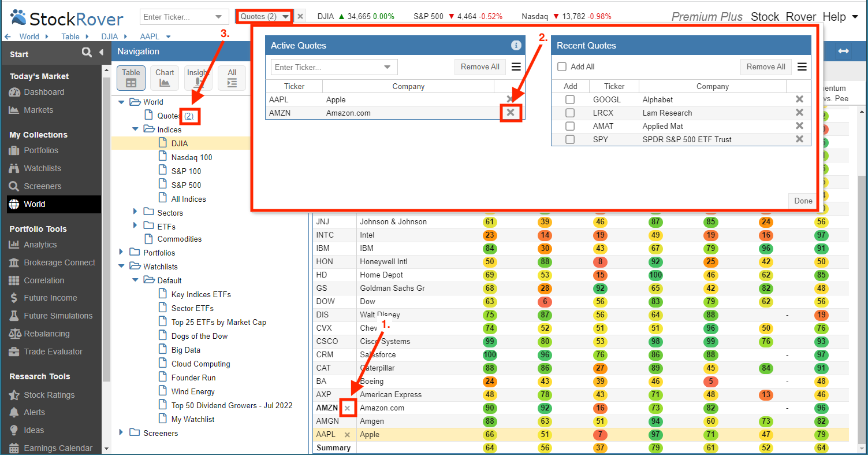Open Future Simulations
868x455 pixels.
tap(58, 316)
